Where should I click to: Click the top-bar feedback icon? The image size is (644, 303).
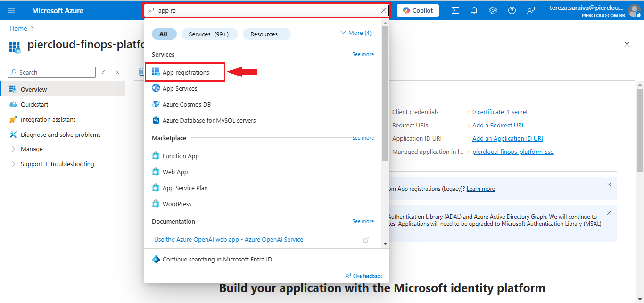coord(531,10)
